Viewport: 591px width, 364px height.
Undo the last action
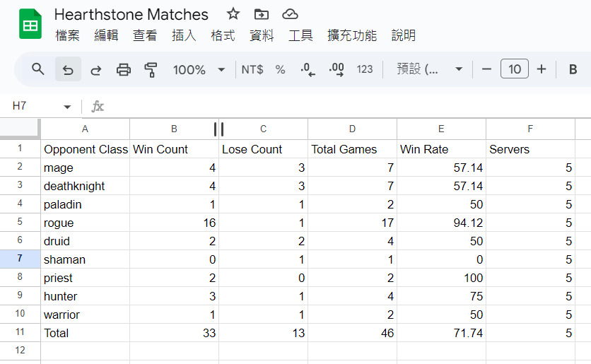[68, 69]
